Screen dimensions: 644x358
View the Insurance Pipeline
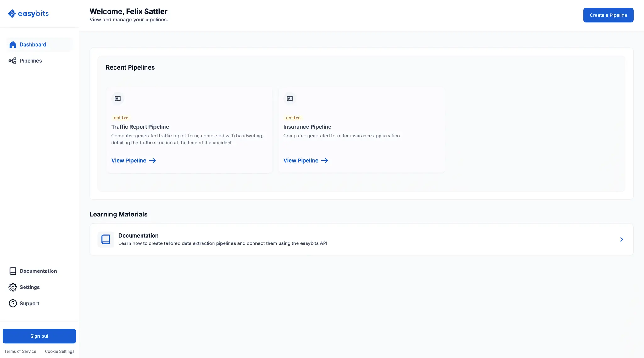(306, 160)
